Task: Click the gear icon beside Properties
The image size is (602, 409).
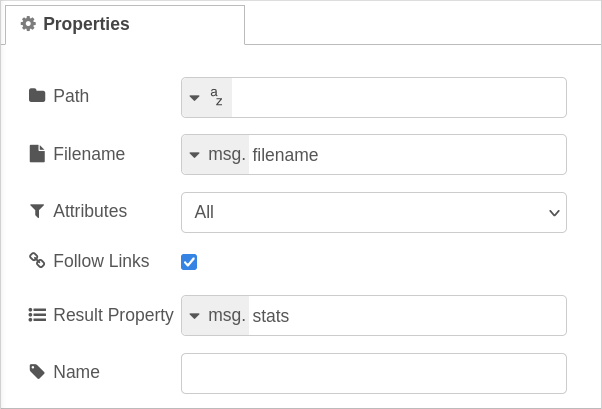Action: pyautogui.click(x=28, y=24)
